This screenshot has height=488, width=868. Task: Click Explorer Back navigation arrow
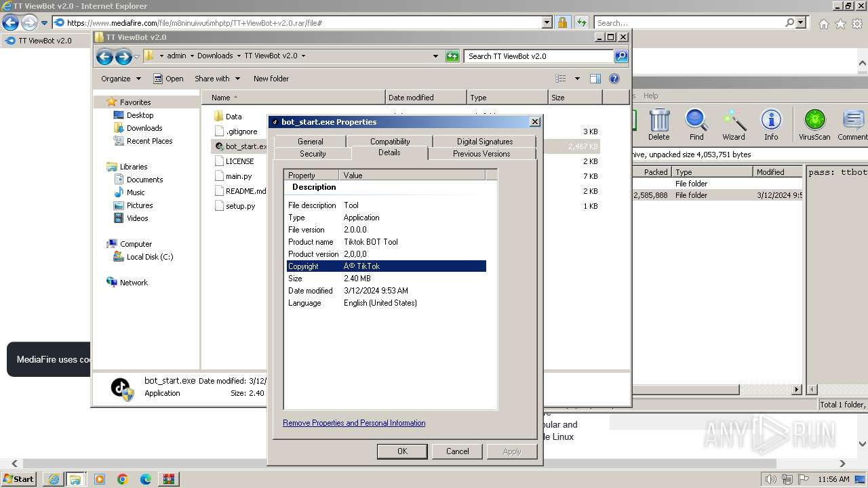[x=104, y=56]
